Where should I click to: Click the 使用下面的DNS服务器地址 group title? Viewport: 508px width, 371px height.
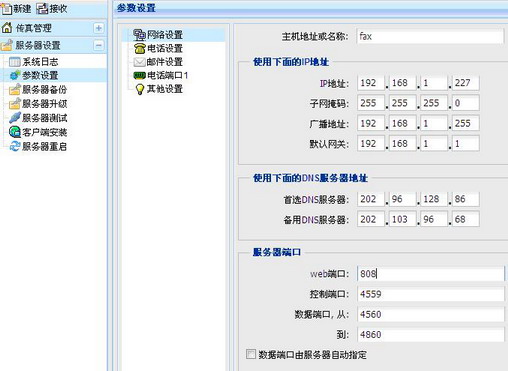click(310, 178)
